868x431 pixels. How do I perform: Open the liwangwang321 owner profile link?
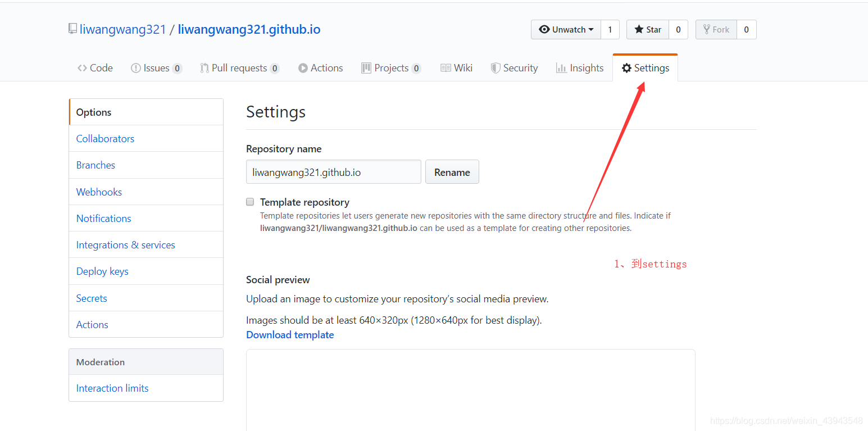(x=123, y=29)
